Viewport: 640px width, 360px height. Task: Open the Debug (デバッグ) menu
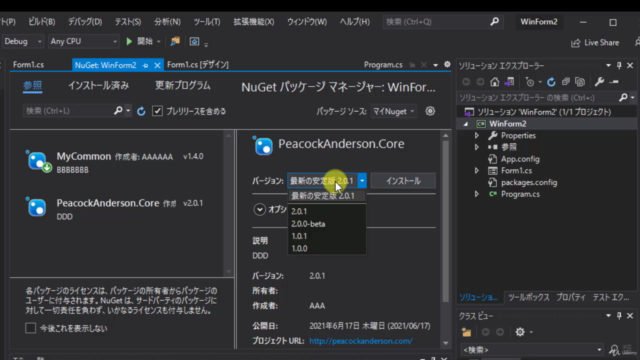point(85,22)
